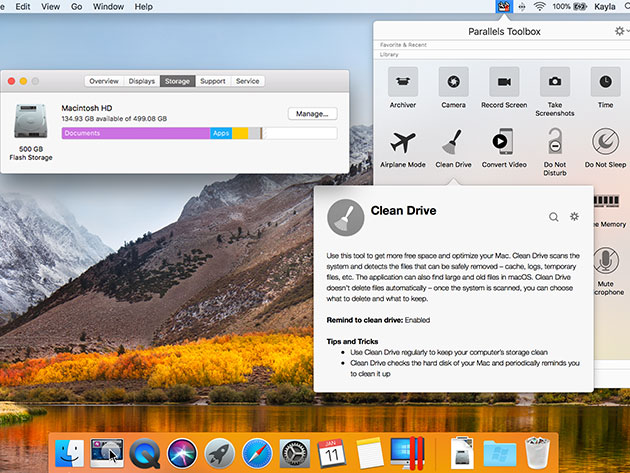Image resolution: width=630 pixels, height=473 pixels.
Task: Select the Clean Drive tool icon
Action: 453,142
